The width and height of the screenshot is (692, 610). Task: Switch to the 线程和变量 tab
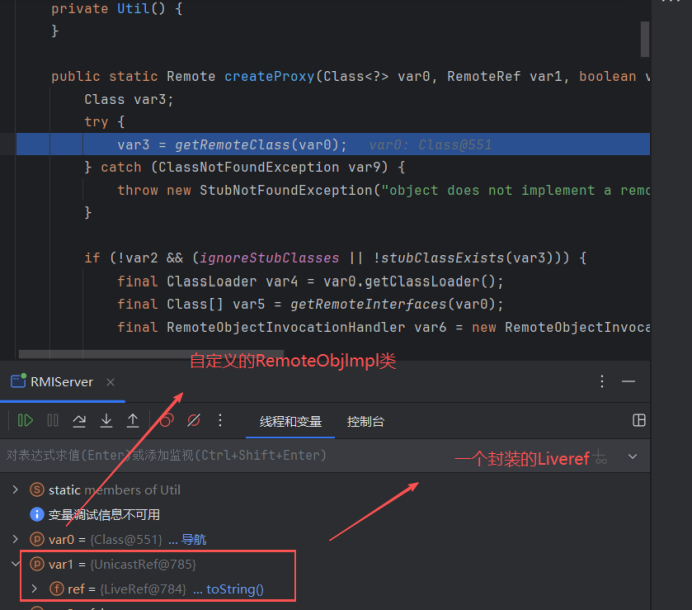pos(290,422)
